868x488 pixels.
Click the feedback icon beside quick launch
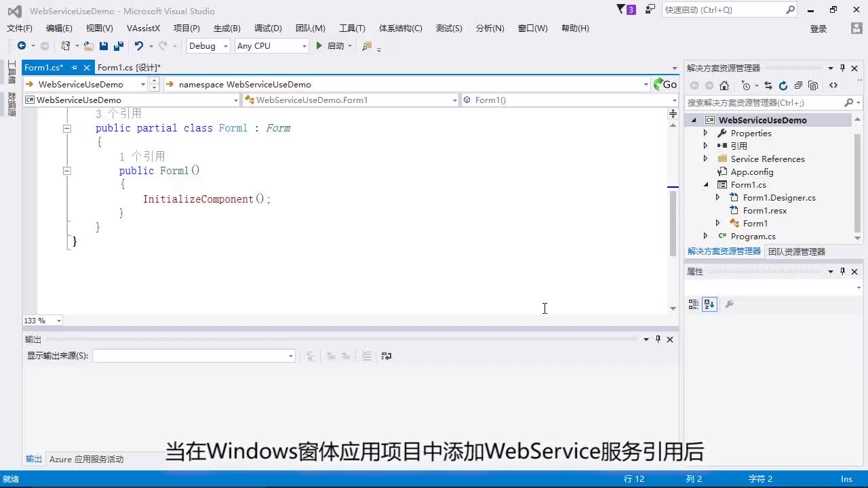coord(650,9)
